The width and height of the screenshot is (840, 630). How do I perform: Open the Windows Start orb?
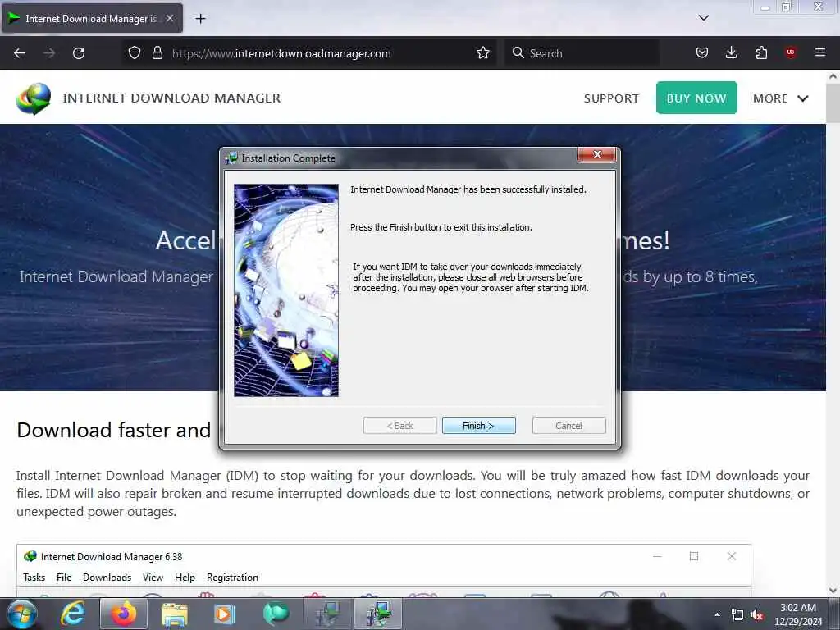[x=22, y=614]
